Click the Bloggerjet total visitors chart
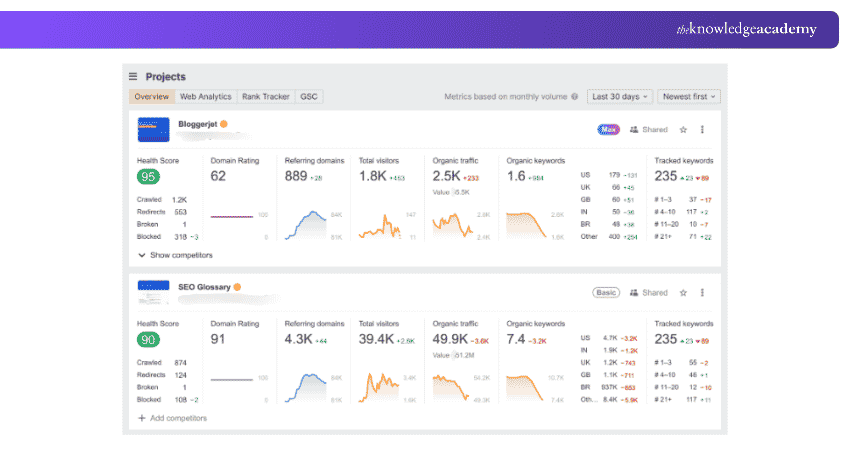Screen dimensions: 850x450 (x=379, y=227)
